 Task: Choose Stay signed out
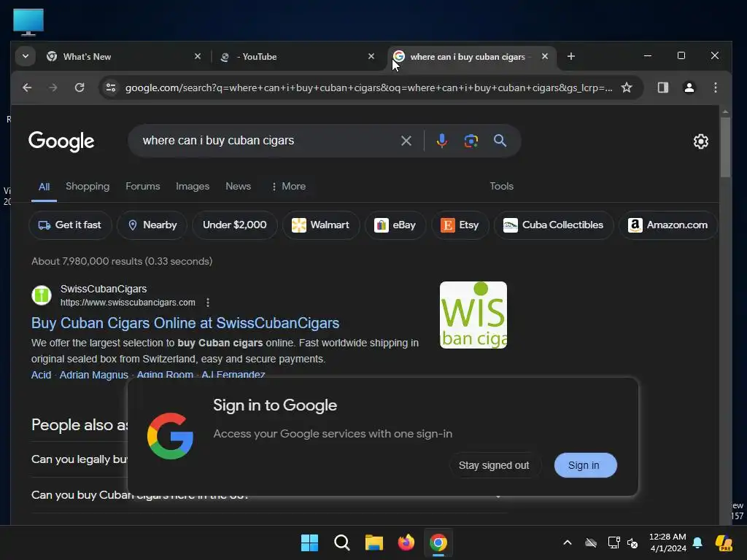pos(494,465)
